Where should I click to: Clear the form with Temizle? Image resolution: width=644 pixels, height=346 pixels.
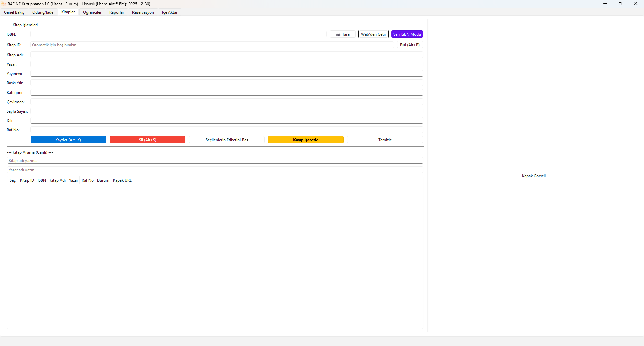tap(385, 140)
